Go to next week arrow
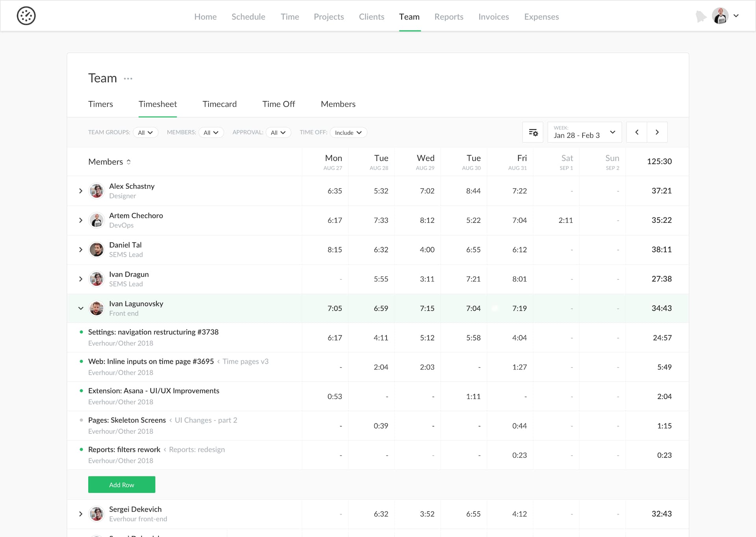Screen dimensions: 756x537 pos(657,133)
